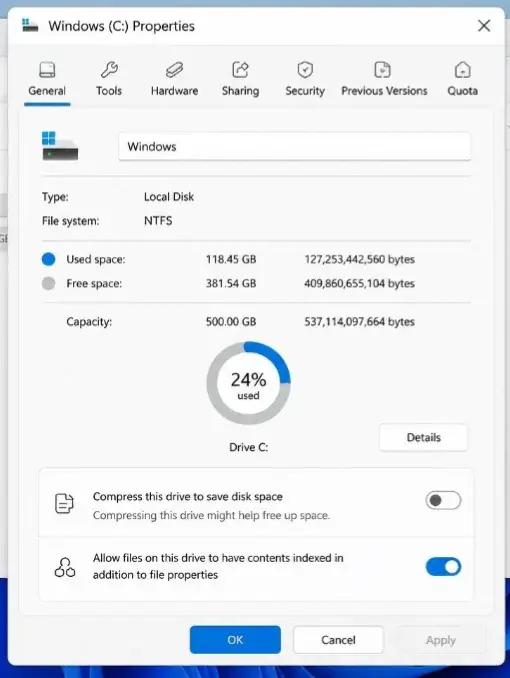Click the Quota tab icon

point(462,70)
